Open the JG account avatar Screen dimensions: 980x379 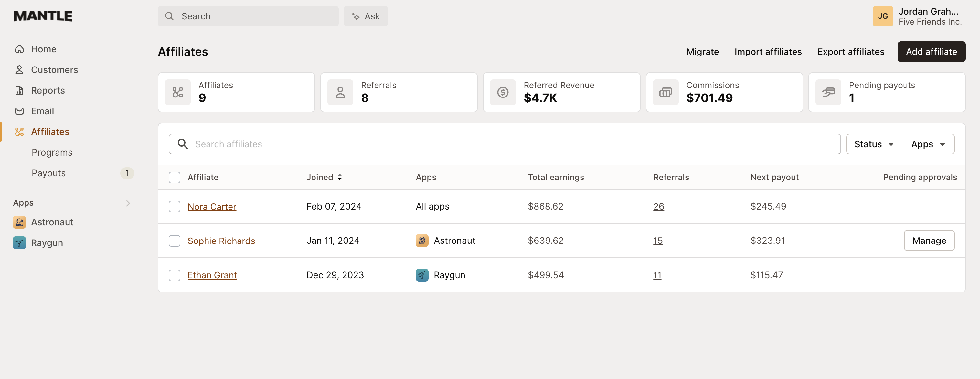[x=883, y=16]
